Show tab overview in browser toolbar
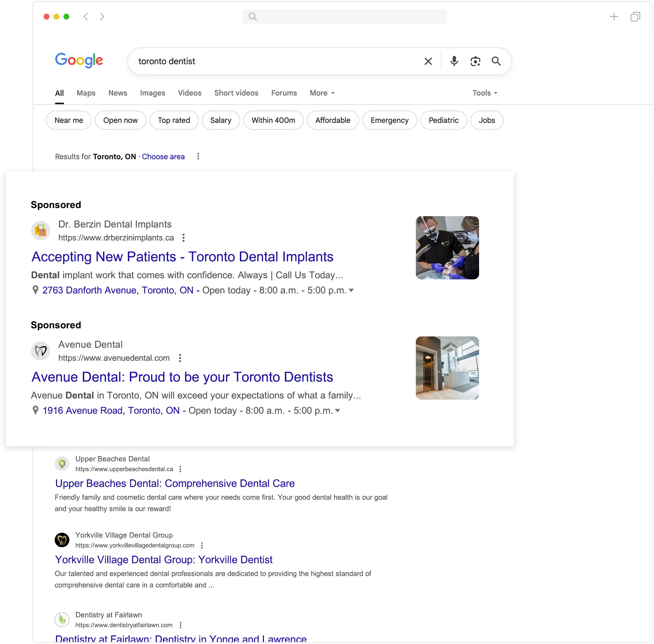Image resolution: width=654 pixels, height=644 pixels. click(x=635, y=16)
